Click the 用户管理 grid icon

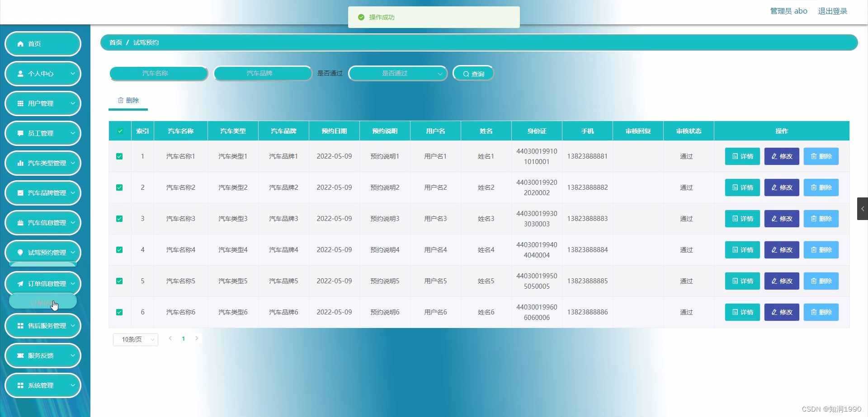point(19,103)
